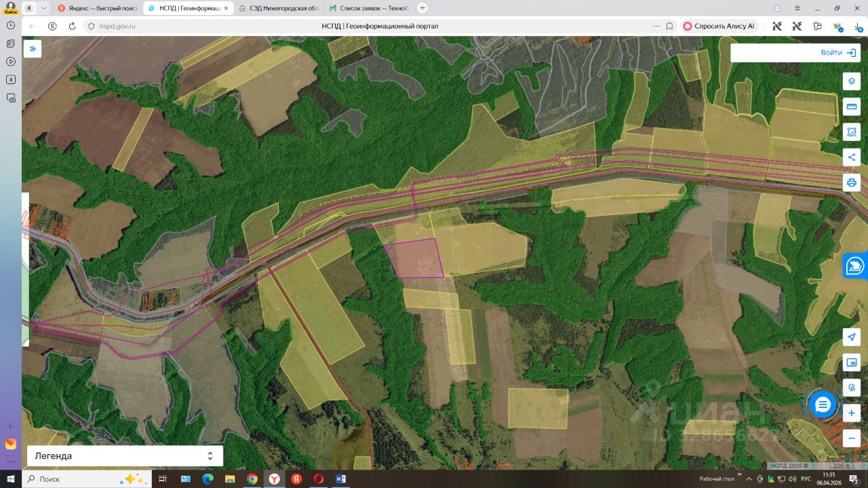Screen dimensions: 868x488
Task: Open the browser extensions icon
Action: [x=817, y=26]
